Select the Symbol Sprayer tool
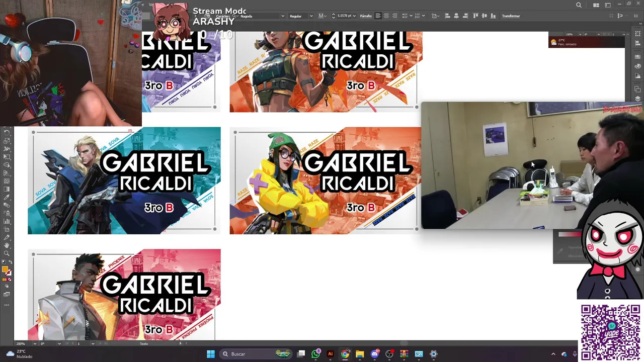Screen dimensions: 644x362 click(7, 213)
